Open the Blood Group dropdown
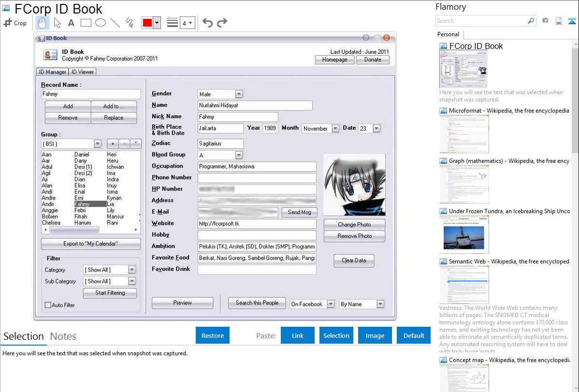The height and width of the screenshot is (392, 579). tap(239, 155)
